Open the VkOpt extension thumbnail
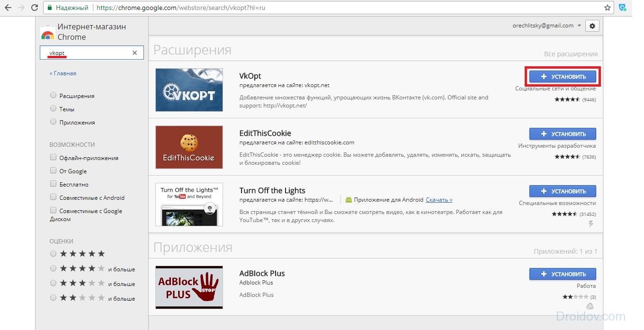Viewport: 644px width, 330px height. tap(189, 90)
